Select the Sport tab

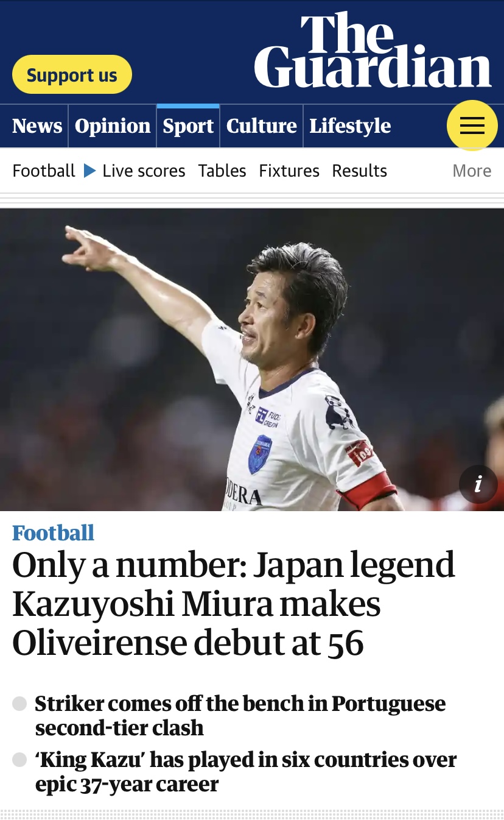(188, 126)
